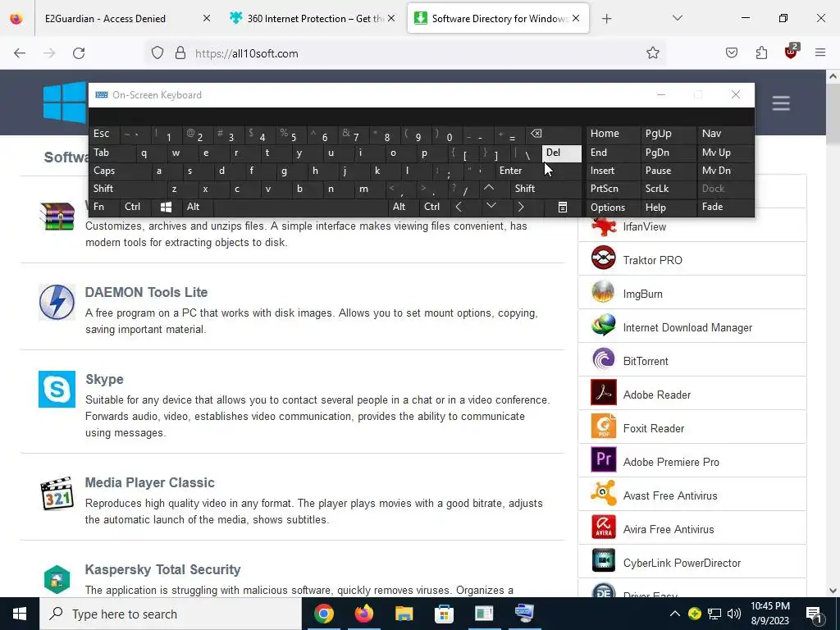This screenshot has height=630, width=840.
Task: Toggle right Alt on On-Screen Keyboard
Action: [403, 207]
